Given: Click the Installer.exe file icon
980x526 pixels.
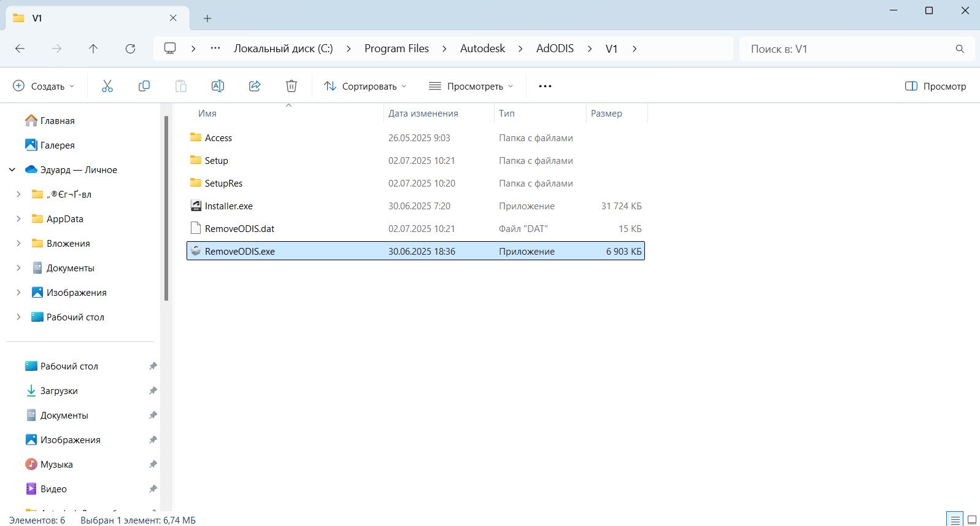Looking at the screenshot, I should [196, 206].
